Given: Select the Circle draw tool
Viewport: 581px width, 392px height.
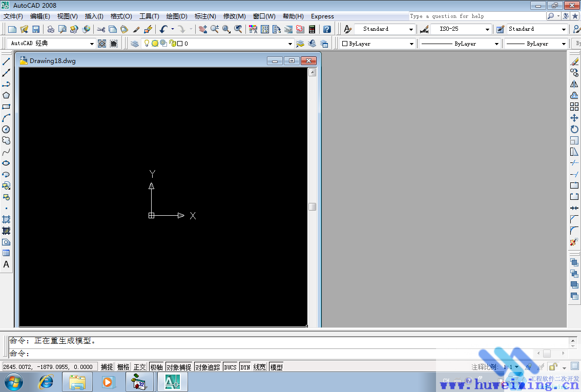Looking at the screenshot, I should [x=6, y=129].
